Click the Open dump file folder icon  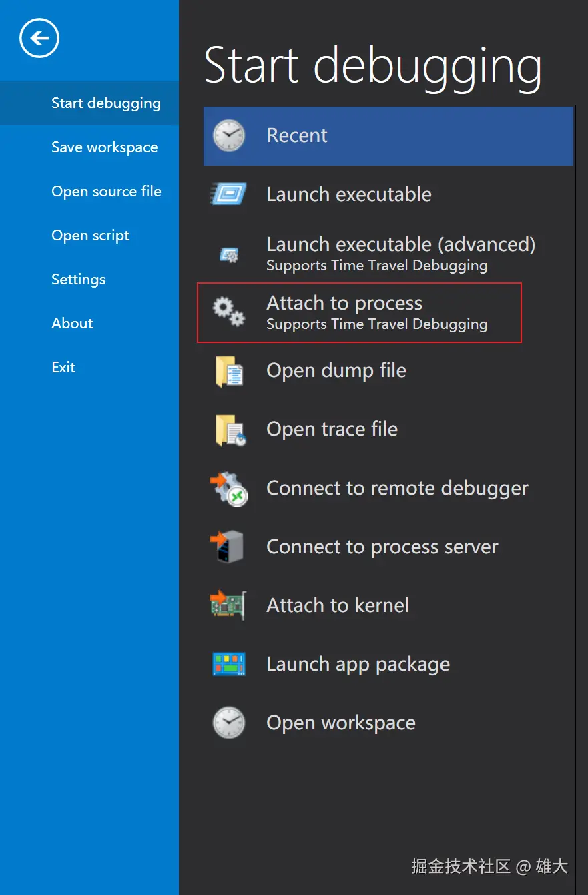click(229, 371)
